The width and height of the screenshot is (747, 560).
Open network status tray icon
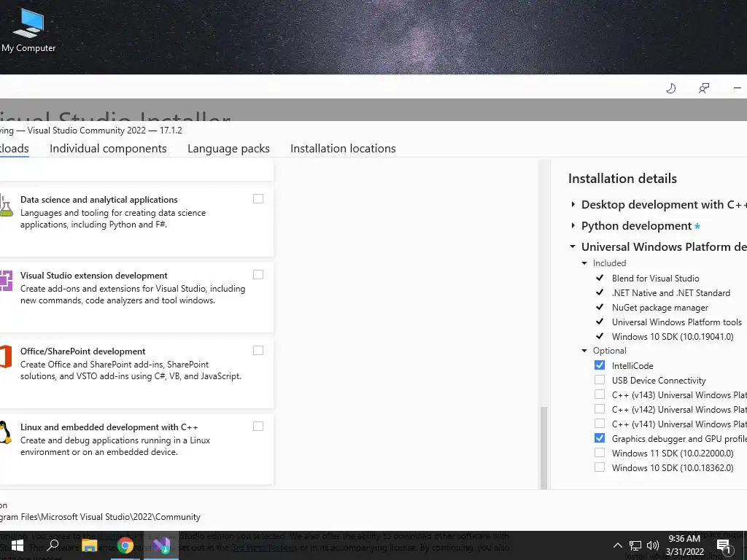[635, 545]
